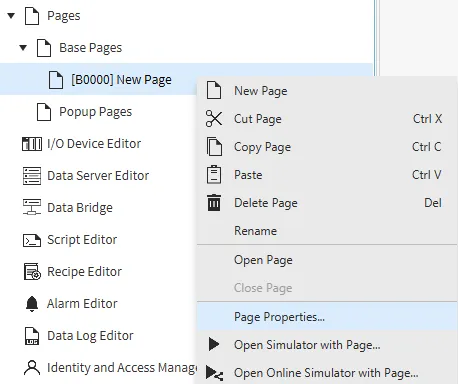Select Delete Page menu entry

(327, 203)
